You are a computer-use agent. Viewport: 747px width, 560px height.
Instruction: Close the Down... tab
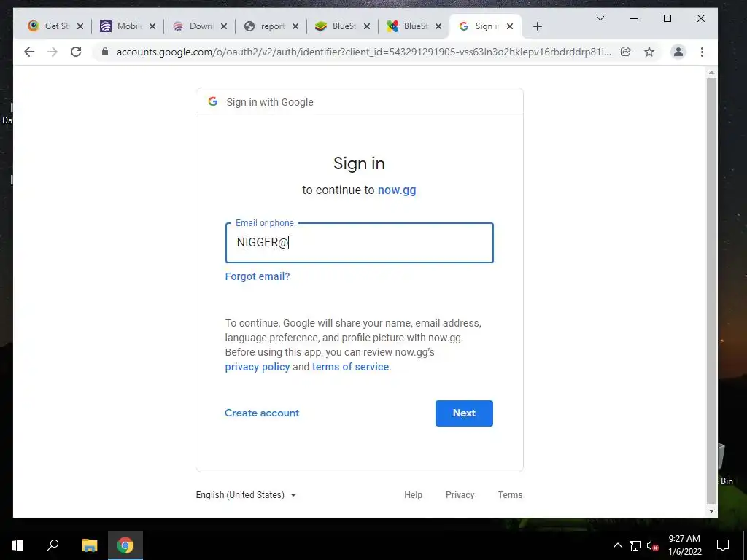point(224,26)
